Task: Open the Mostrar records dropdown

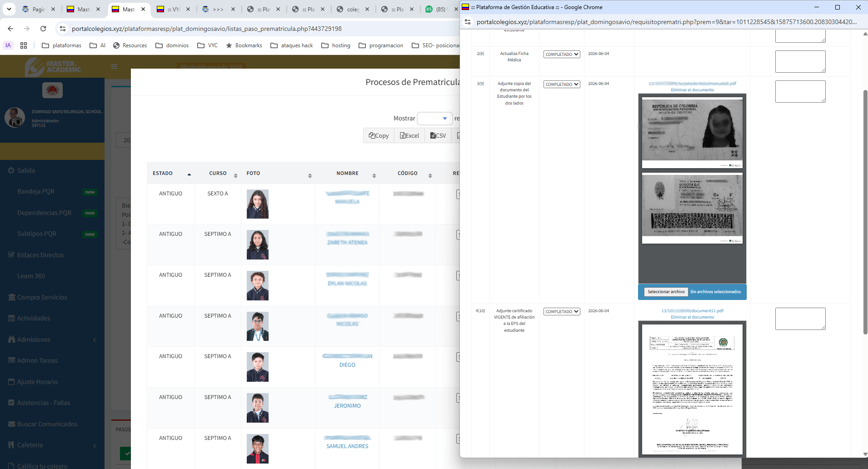Action: (x=435, y=119)
